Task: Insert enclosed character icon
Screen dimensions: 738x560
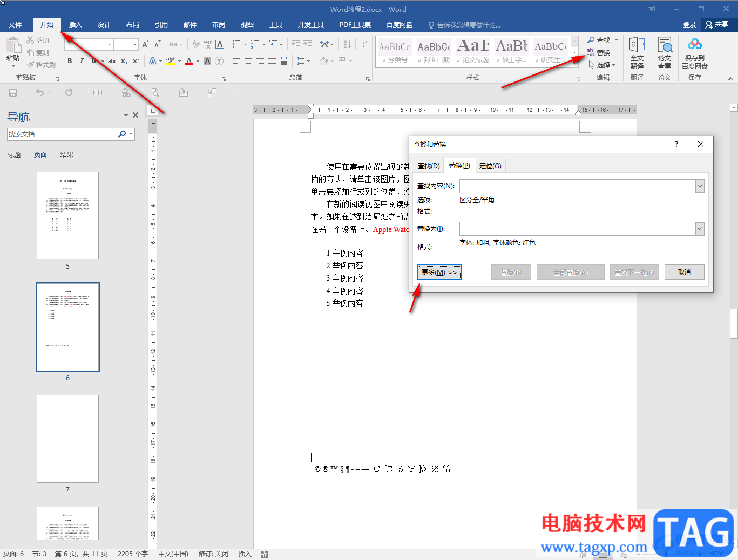Action: [x=219, y=61]
